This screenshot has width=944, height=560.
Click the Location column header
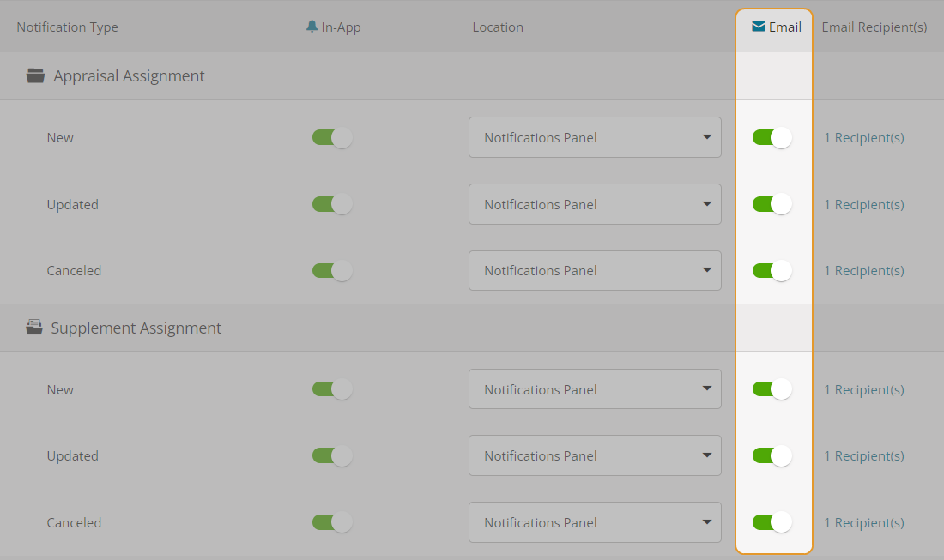click(498, 27)
